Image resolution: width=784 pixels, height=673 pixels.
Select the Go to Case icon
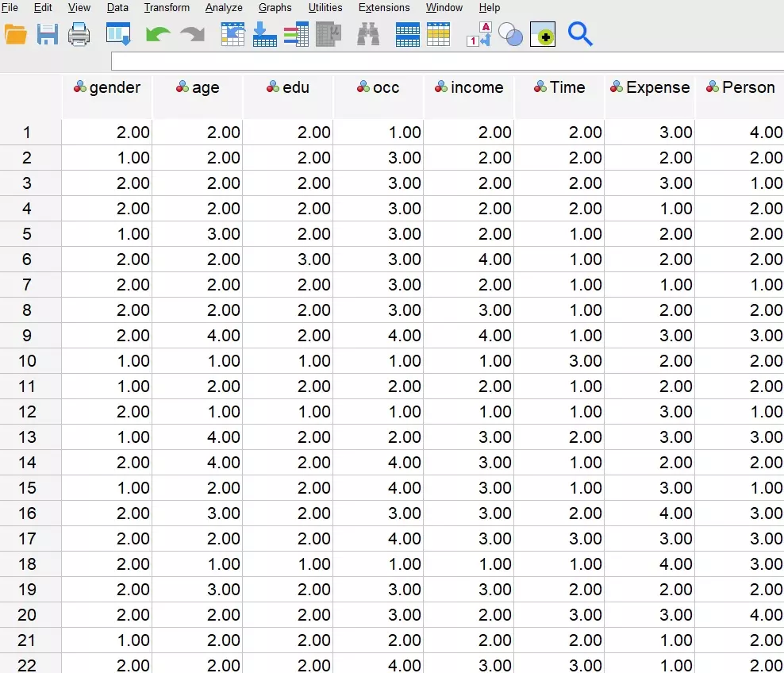(x=233, y=34)
